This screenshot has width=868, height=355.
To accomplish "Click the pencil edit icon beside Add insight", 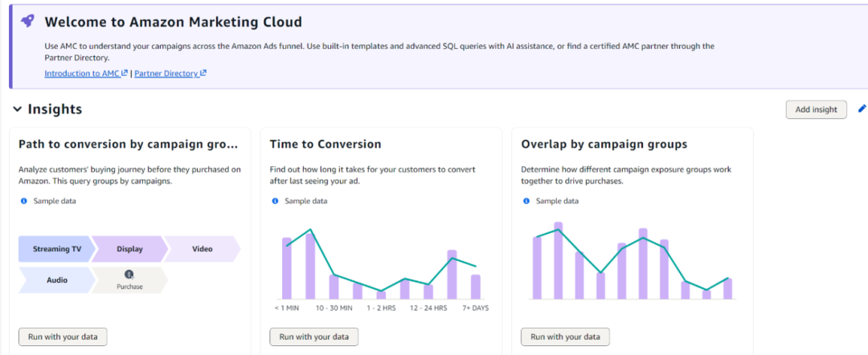I will [x=862, y=108].
